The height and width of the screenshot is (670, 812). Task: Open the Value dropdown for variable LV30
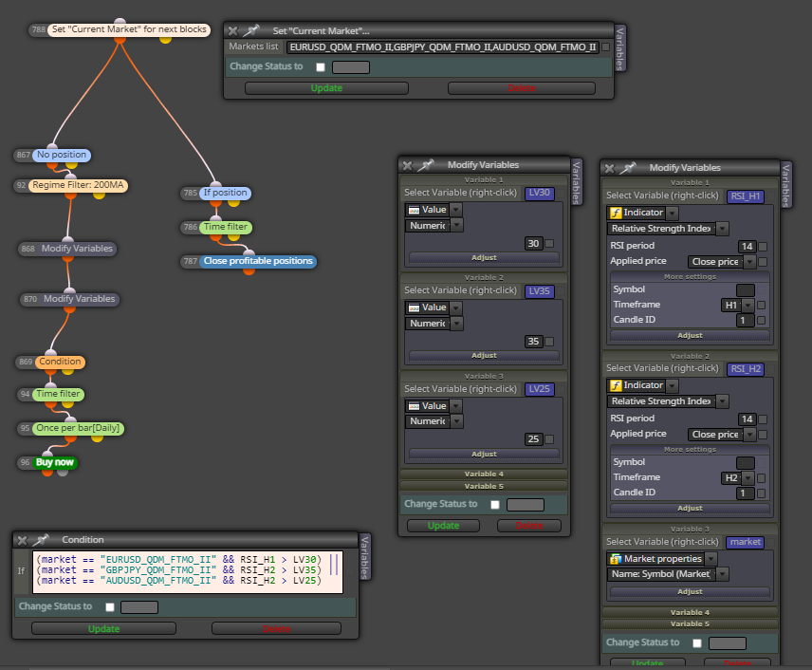click(455, 210)
